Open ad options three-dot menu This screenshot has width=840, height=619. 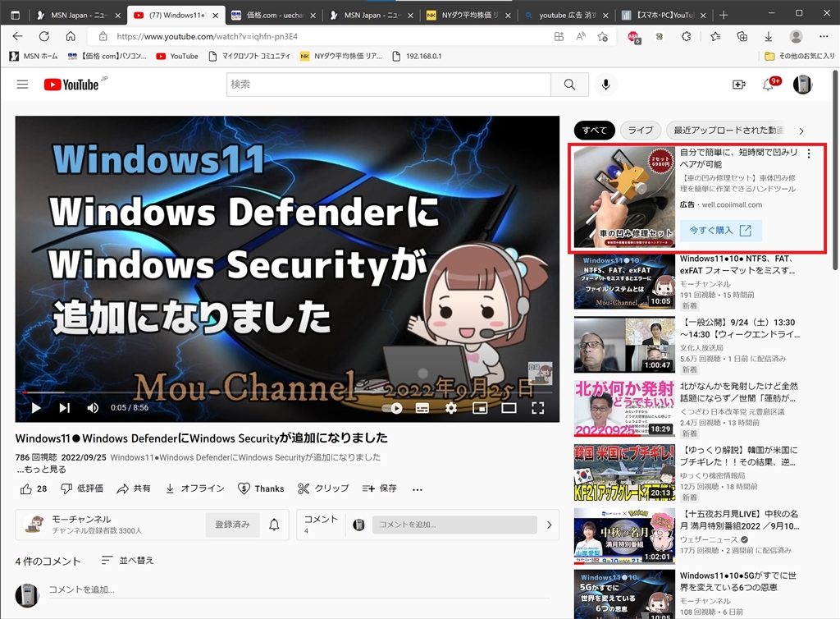pos(808,154)
